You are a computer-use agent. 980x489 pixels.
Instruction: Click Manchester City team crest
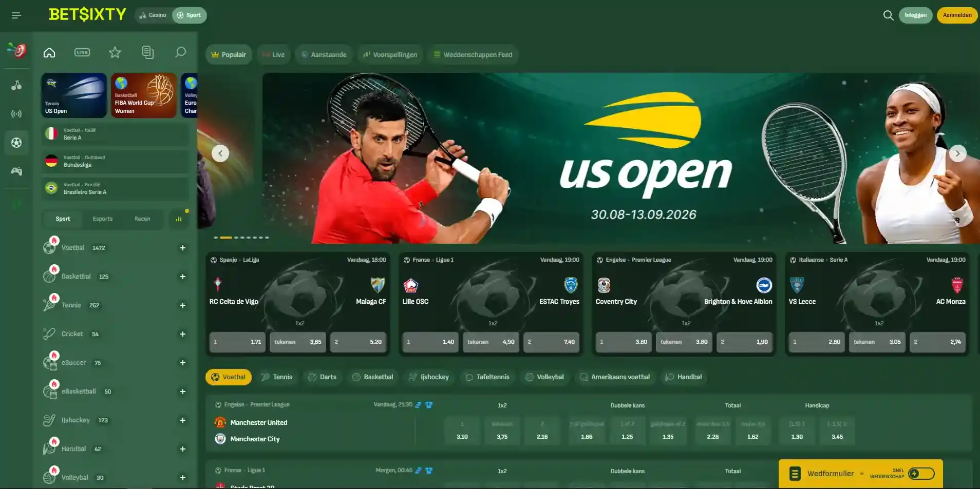pos(220,439)
